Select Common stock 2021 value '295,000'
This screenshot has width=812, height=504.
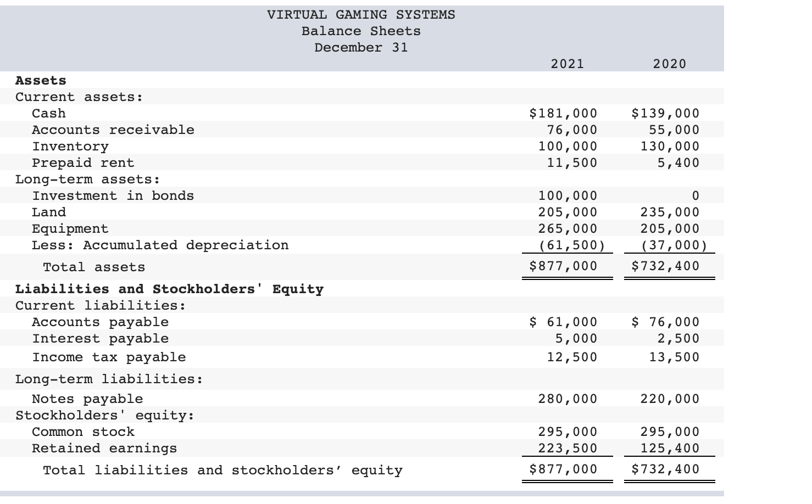coord(568,432)
